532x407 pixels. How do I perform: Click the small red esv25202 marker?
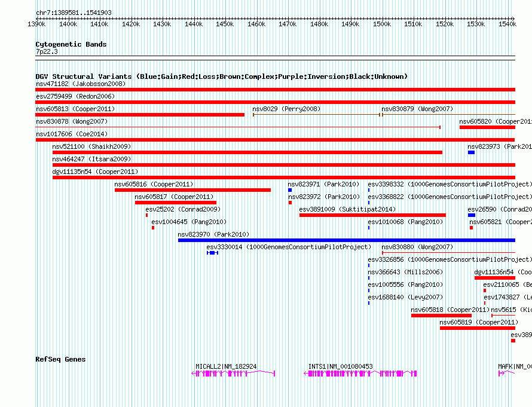(x=146, y=215)
